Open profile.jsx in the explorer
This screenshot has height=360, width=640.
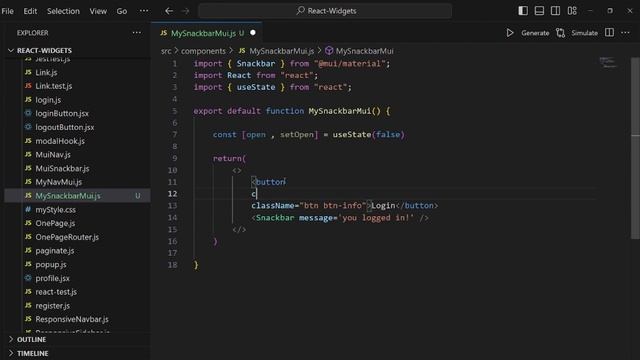[52, 278]
